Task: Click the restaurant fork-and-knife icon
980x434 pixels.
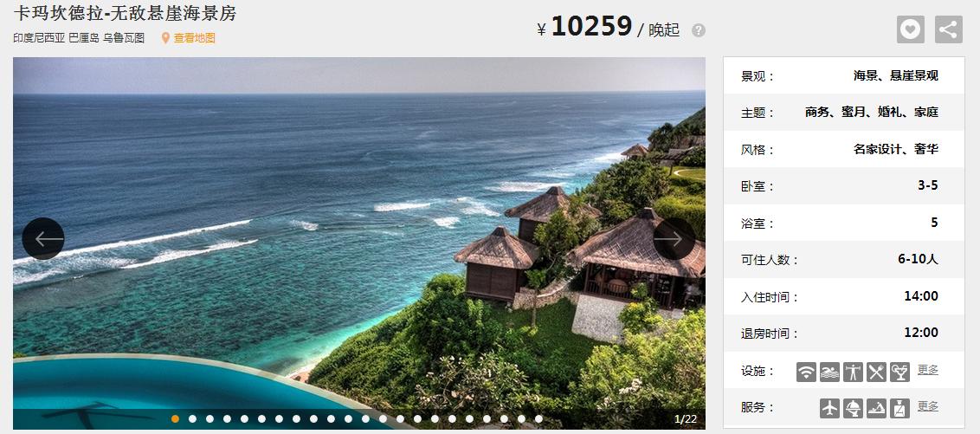Action: point(876,372)
